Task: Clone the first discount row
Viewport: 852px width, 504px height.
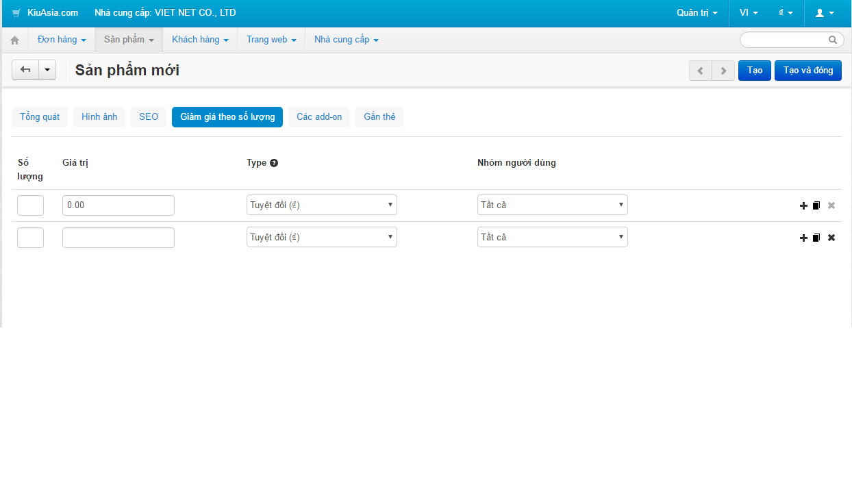Action: point(816,205)
